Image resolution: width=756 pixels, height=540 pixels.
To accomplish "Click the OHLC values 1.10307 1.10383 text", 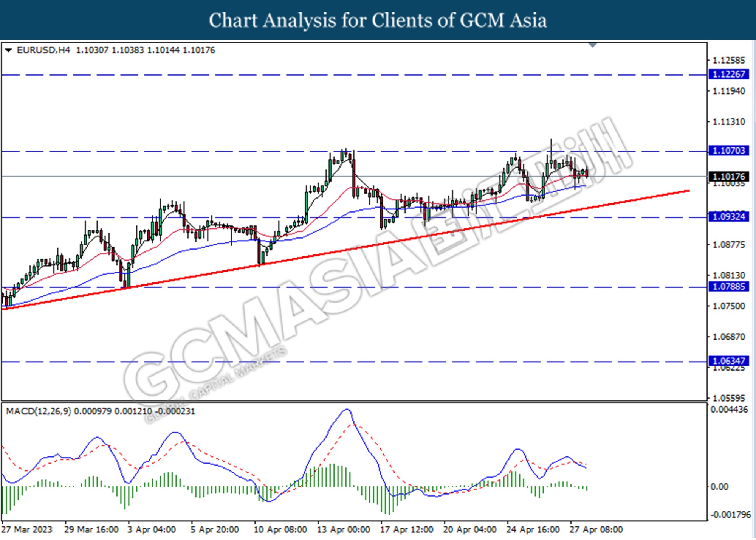I will pyautogui.click(x=110, y=50).
